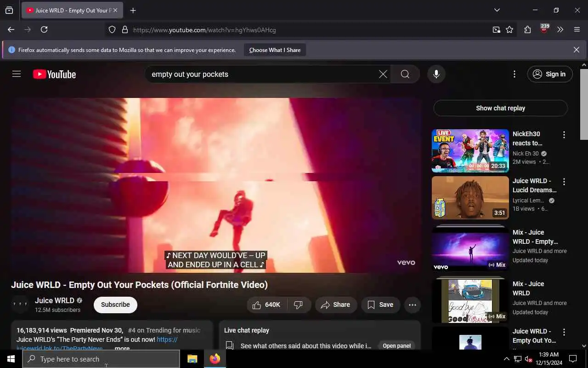
Task: Open Juice WRLD channel avatar
Action: 20,305
